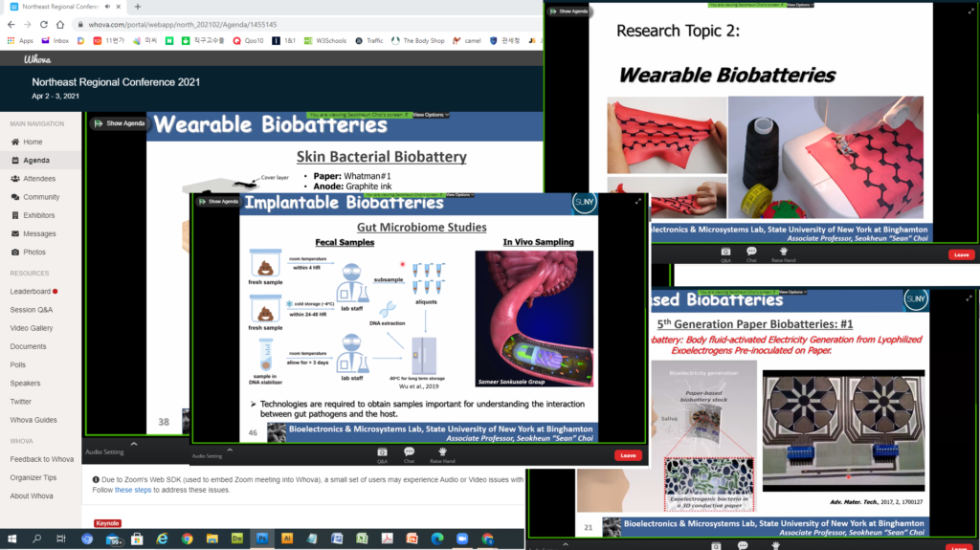980x550 pixels.
Task: Open the Community section
Action: 41,197
